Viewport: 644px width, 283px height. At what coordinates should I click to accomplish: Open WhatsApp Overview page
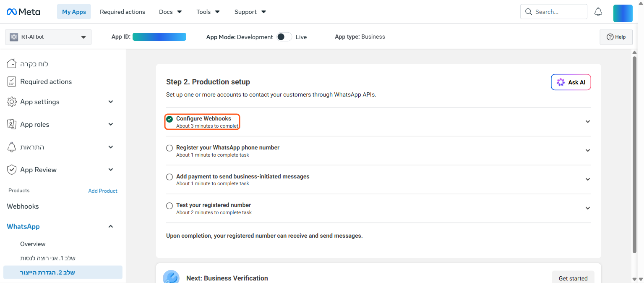point(33,244)
